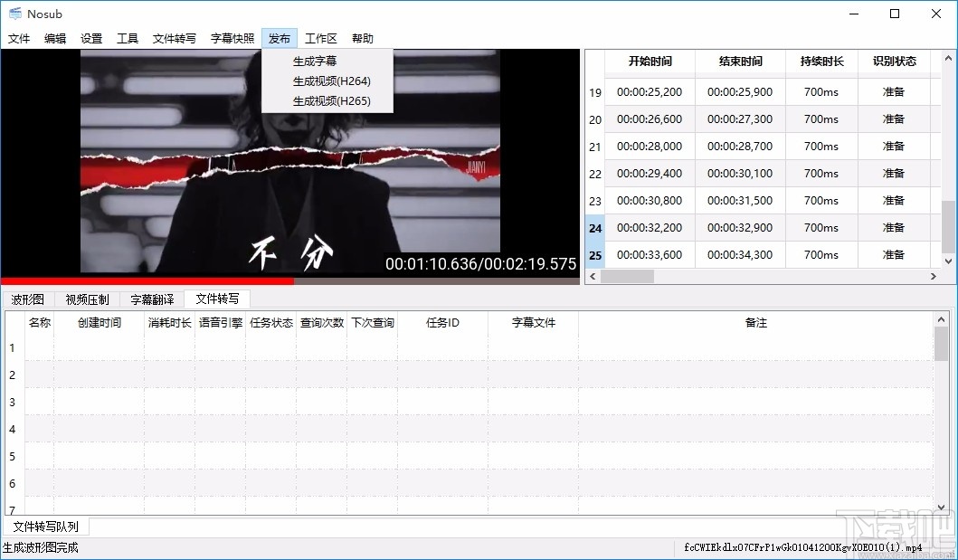Click end time 00:00:30,100 cell

coord(740,174)
